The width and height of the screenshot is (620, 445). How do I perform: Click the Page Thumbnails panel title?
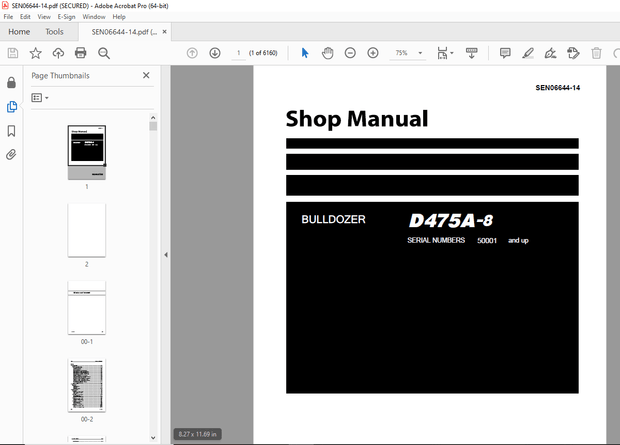click(60, 76)
